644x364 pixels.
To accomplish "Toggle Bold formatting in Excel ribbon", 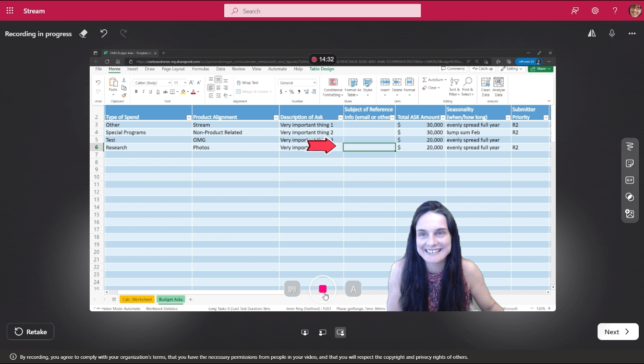I will click(x=136, y=92).
